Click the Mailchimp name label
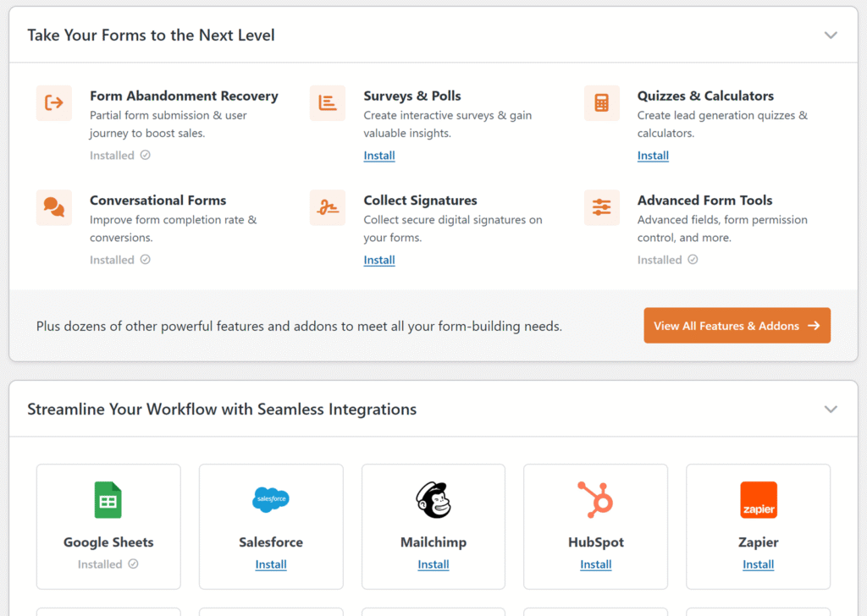 pos(433,542)
